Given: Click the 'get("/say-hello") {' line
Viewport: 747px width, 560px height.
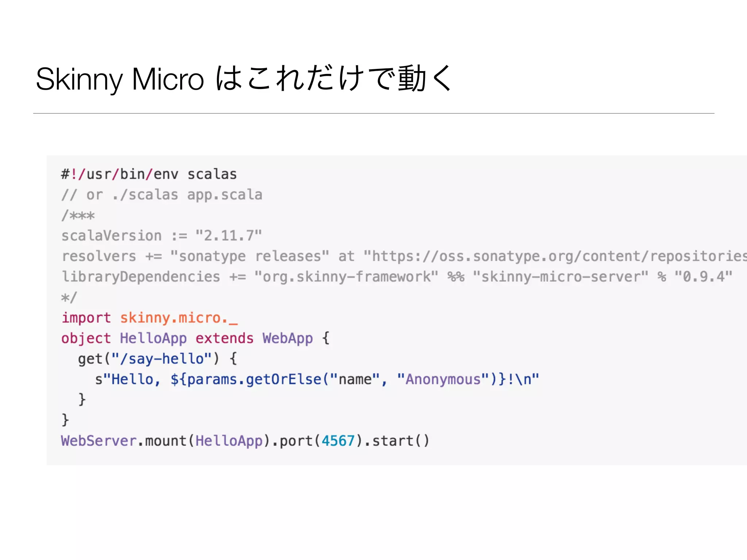Looking at the screenshot, I should coord(158,359).
